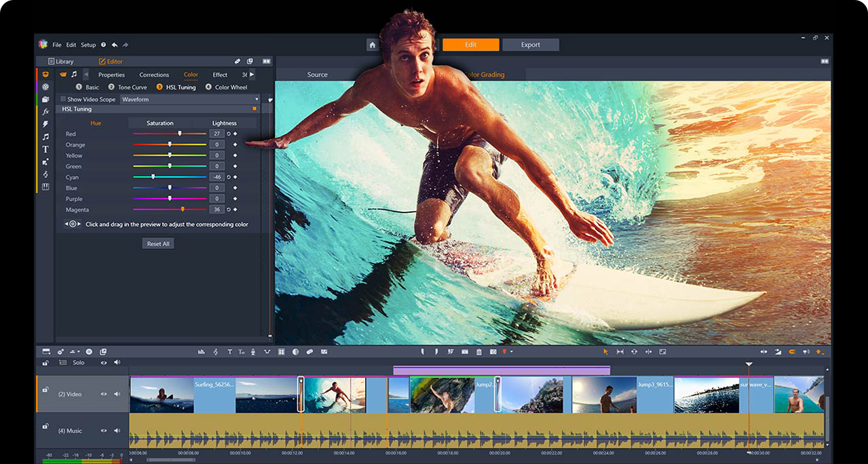868x464 pixels.
Task: Open the marker dropdown arrow
Action: (x=511, y=352)
